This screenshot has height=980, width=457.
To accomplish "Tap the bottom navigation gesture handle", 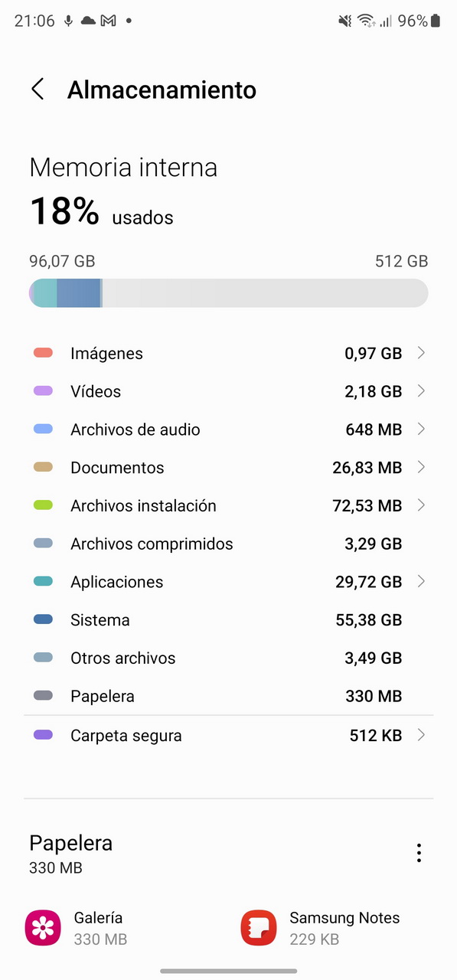I will tap(228, 971).
